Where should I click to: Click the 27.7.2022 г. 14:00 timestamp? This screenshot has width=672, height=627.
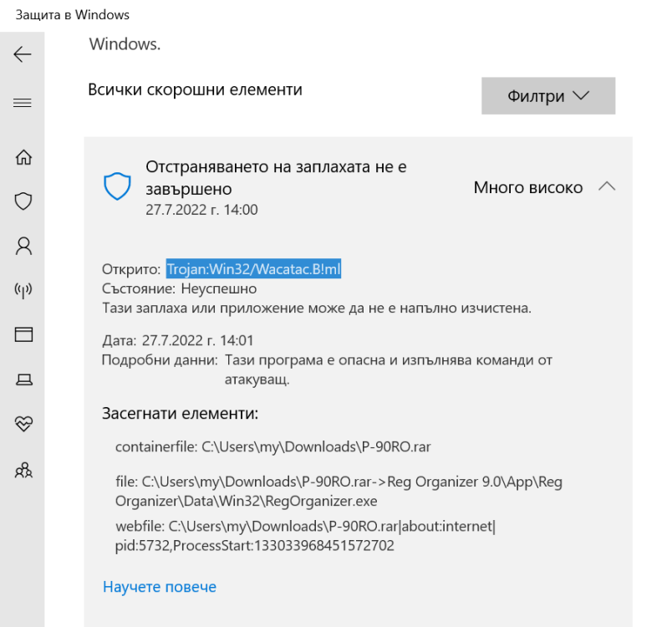click(x=201, y=210)
